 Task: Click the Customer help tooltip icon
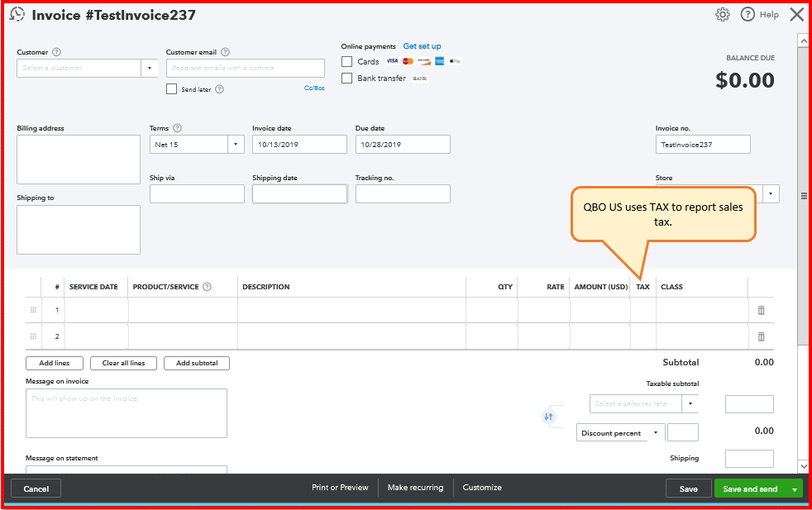pos(56,52)
